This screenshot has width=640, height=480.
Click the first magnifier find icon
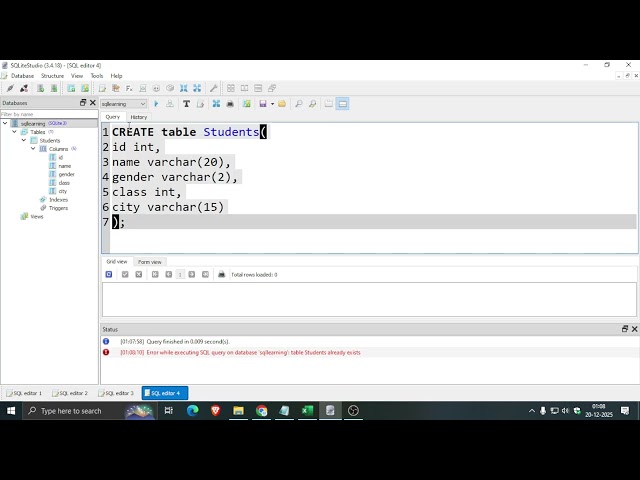[299, 104]
